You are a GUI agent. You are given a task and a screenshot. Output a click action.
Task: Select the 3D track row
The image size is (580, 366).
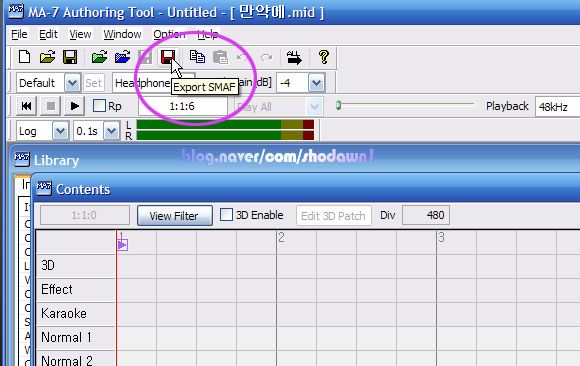(x=76, y=266)
